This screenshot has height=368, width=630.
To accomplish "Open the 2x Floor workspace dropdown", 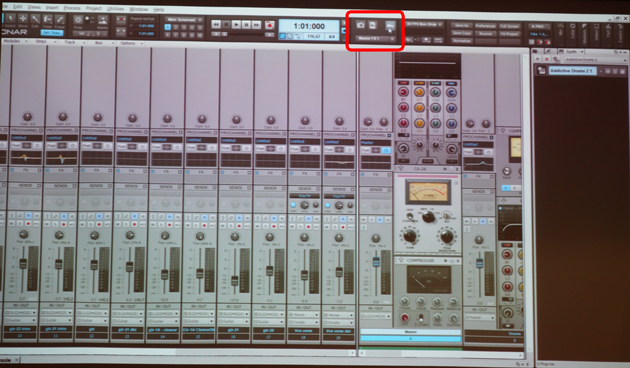I will click(51, 33).
